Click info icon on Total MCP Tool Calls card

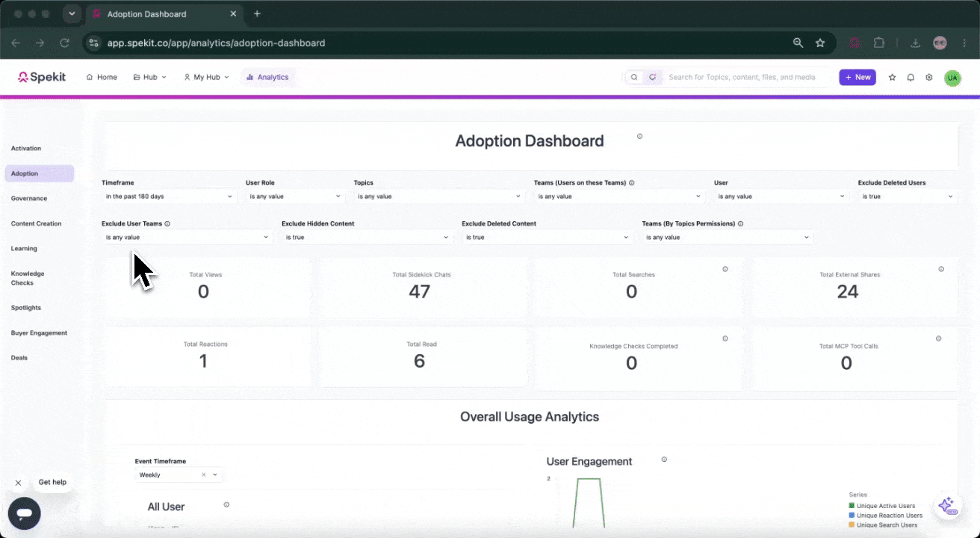[939, 338]
